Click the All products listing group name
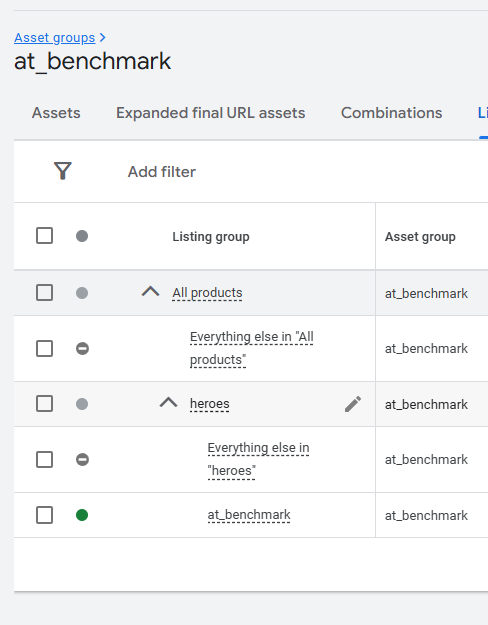The image size is (488, 625). pos(207,293)
